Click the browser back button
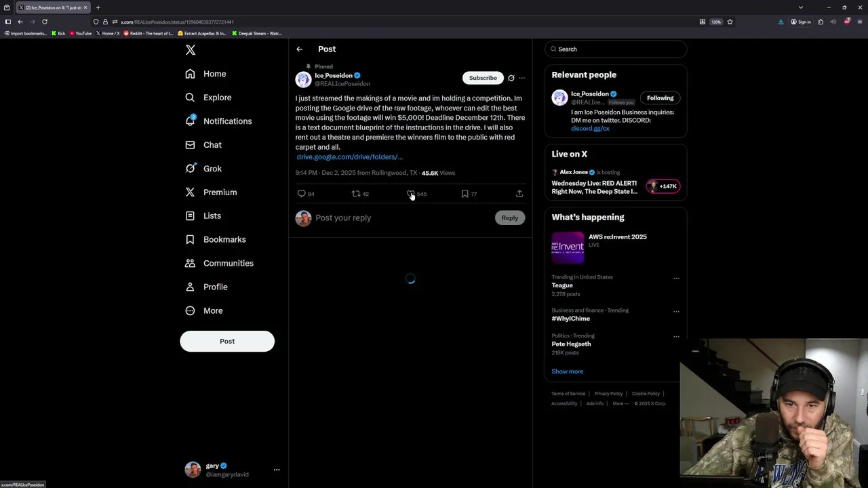868x488 pixels. [20, 22]
